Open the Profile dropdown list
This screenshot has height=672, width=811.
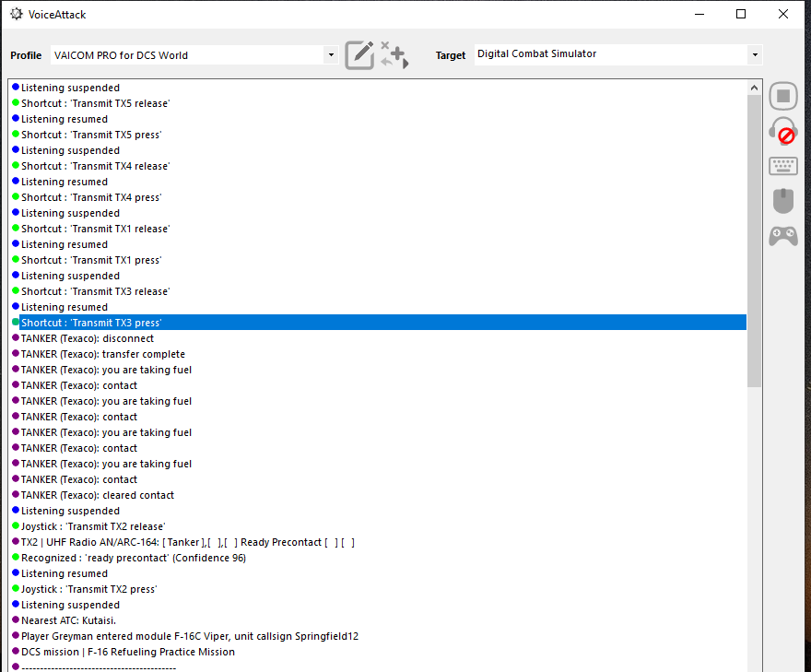point(331,54)
